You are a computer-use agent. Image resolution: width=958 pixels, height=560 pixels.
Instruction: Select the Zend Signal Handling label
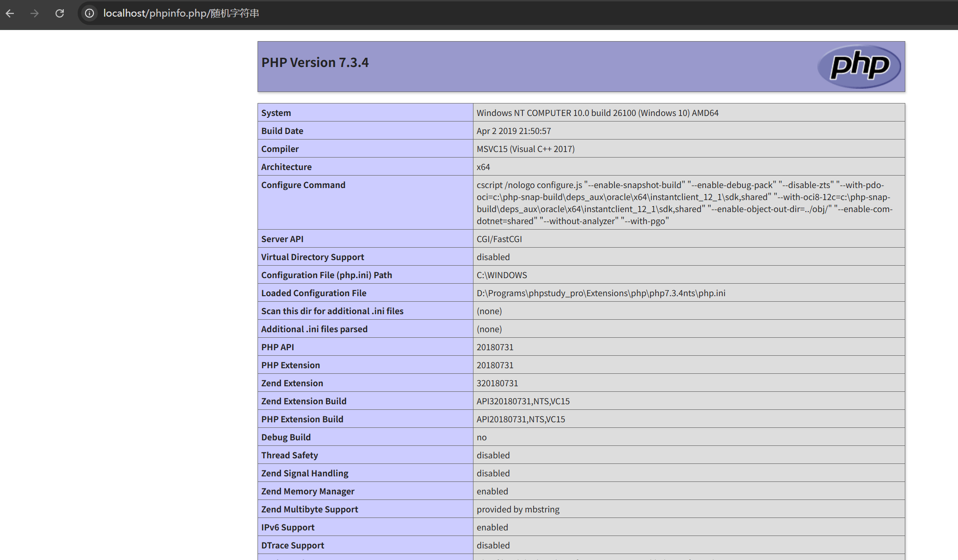(x=305, y=473)
